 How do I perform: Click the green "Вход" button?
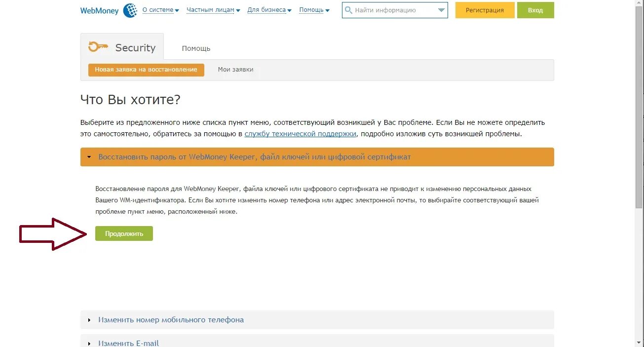coord(535,10)
